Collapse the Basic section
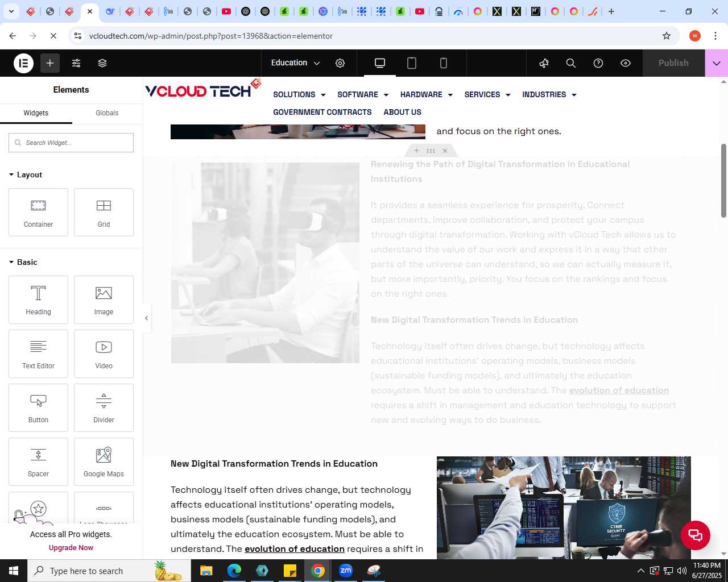This screenshot has height=582, width=728. point(23,262)
